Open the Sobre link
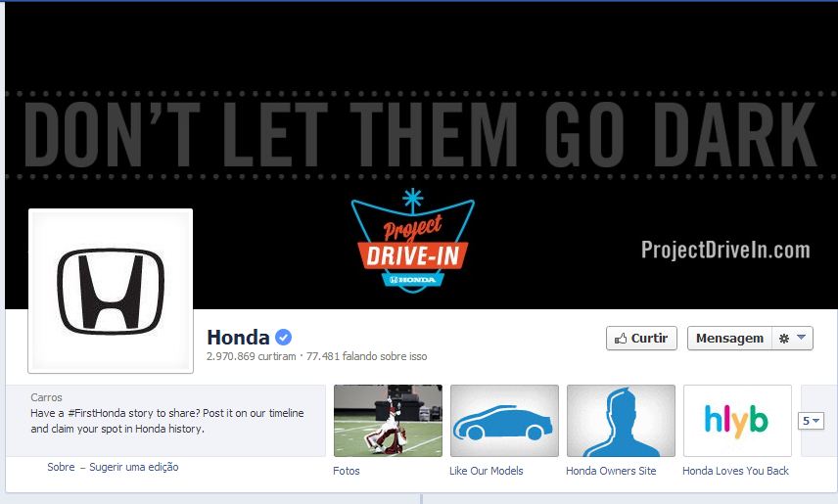Screen dimensions: 838x504 coord(61,467)
